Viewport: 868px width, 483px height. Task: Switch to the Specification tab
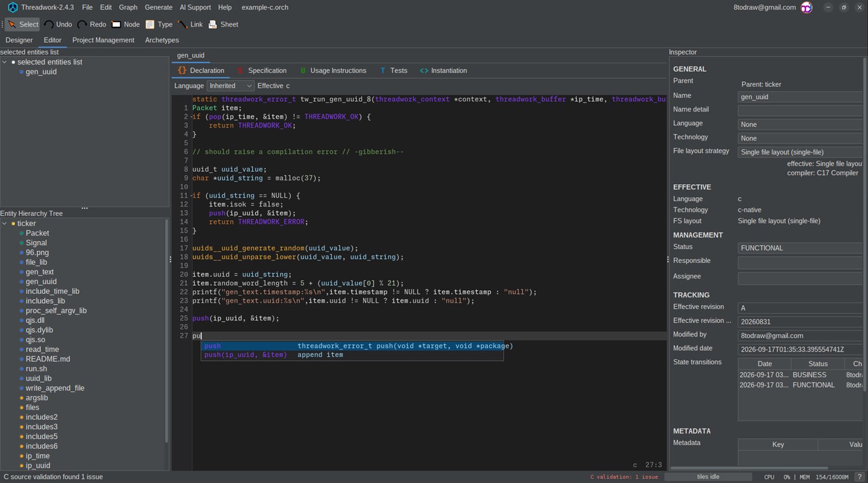click(262, 71)
